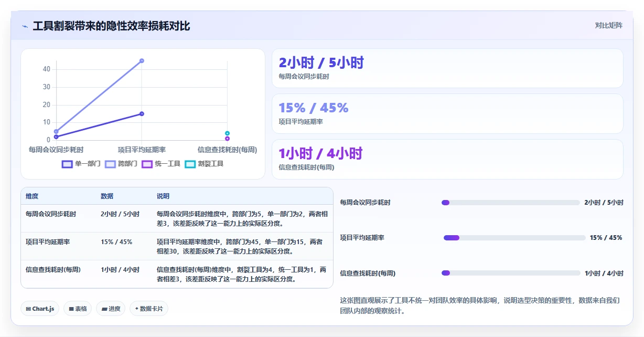The height and width of the screenshot is (337, 644).
Task: Click description beginning 项目平均延期率维度中
Action: point(240,247)
